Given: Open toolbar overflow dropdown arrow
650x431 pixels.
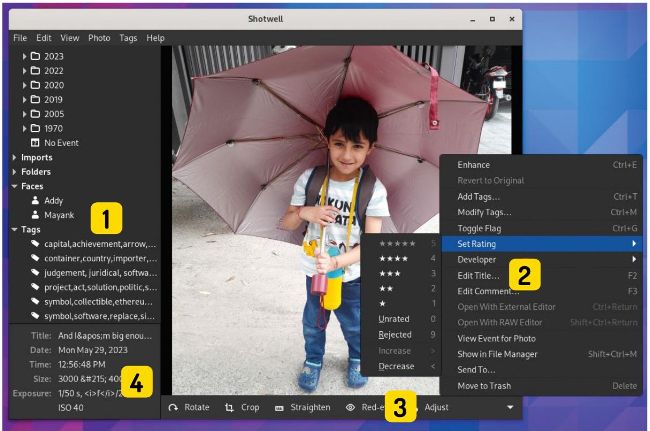Looking at the screenshot, I should [511, 408].
